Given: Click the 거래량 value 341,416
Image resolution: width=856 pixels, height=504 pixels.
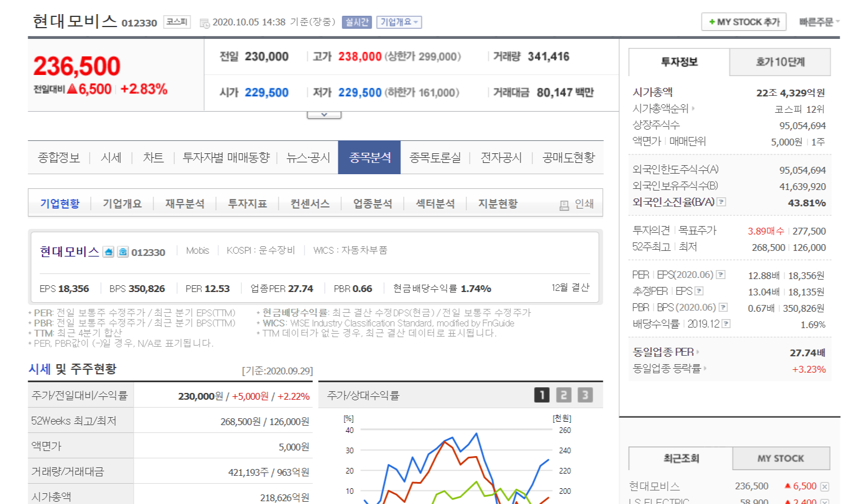Looking at the screenshot, I should [548, 56].
